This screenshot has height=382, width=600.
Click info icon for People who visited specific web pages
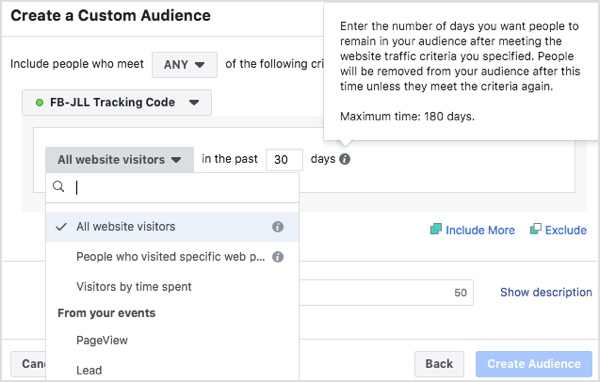(278, 256)
